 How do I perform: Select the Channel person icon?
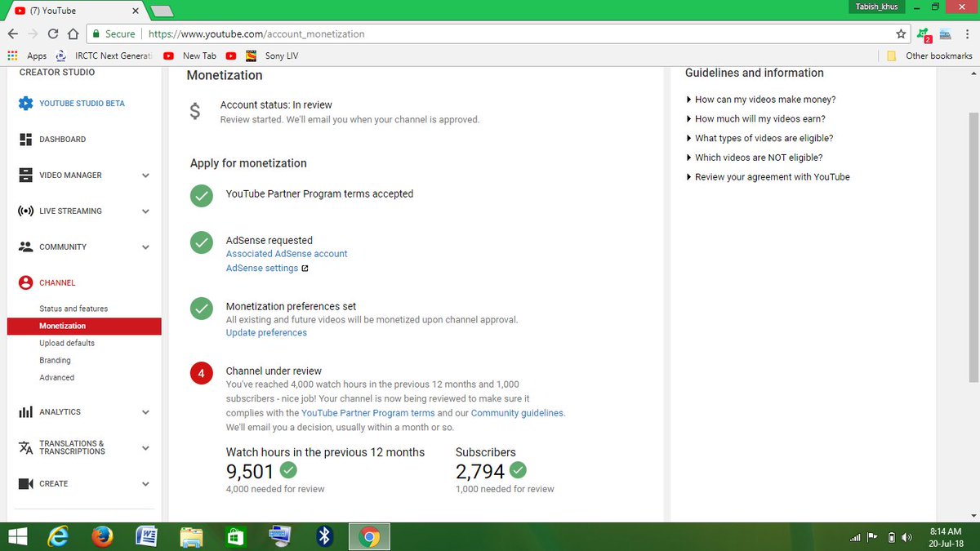[x=25, y=282]
